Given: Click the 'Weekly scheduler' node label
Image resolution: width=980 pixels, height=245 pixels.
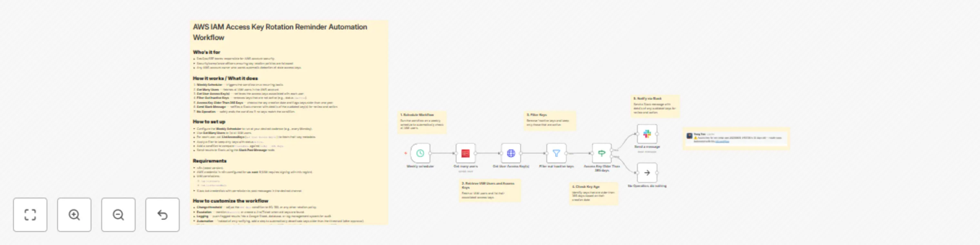Looking at the screenshot, I should [420, 167].
